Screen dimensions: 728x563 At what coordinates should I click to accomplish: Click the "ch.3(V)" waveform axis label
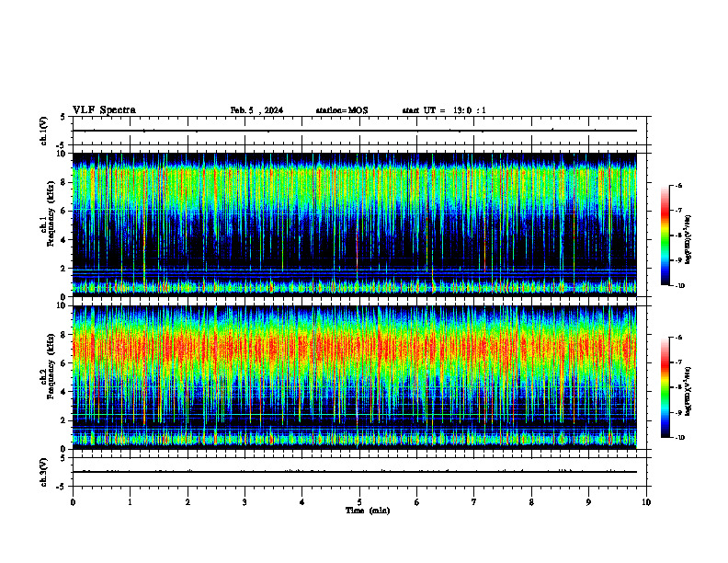44,472
